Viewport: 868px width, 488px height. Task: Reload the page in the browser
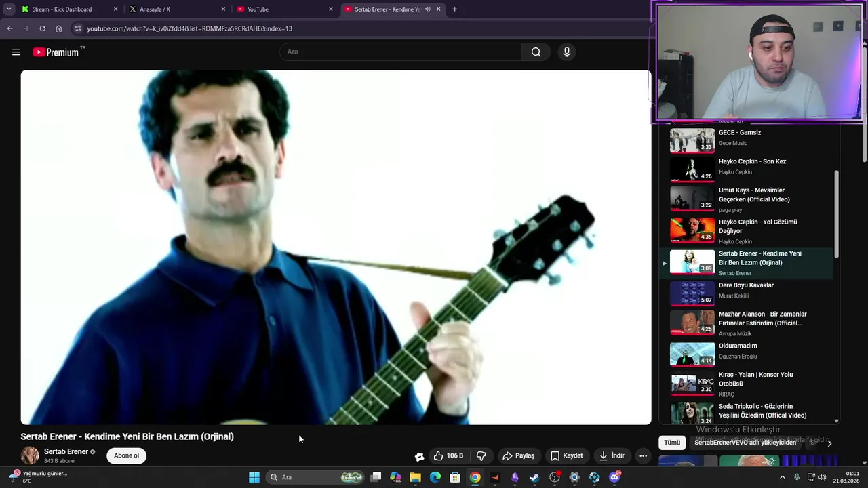42,28
